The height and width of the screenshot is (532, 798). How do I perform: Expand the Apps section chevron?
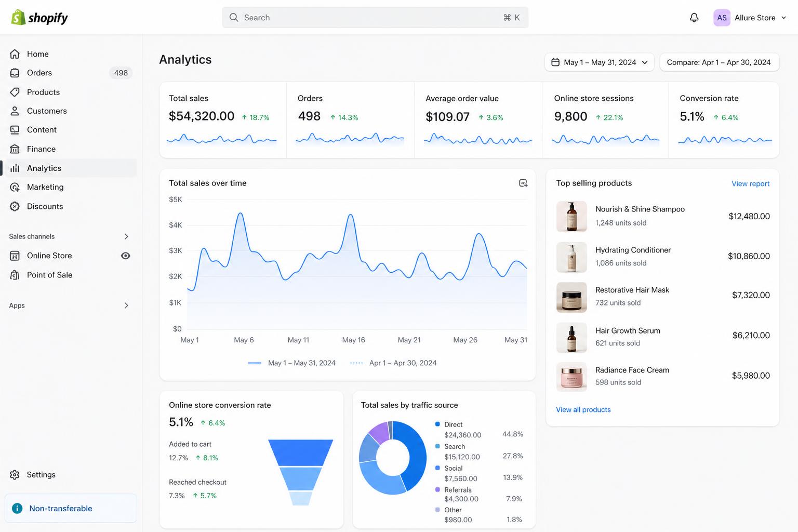[x=126, y=305]
